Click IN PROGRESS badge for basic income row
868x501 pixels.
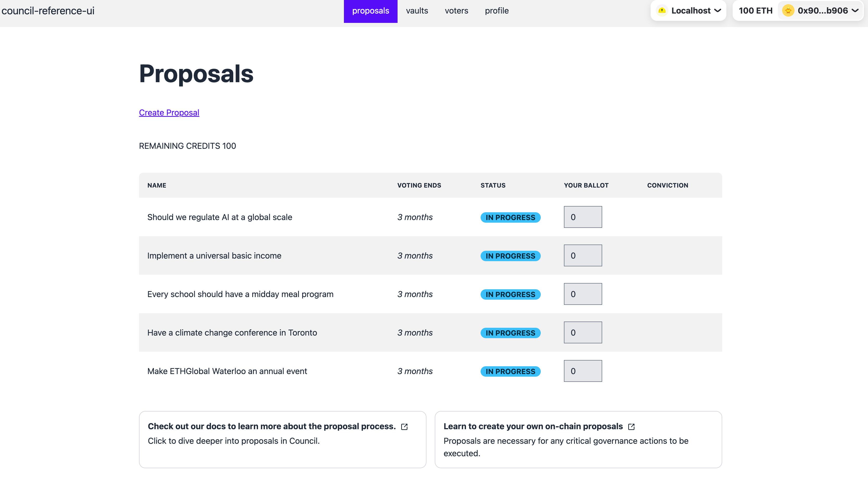pos(510,256)
